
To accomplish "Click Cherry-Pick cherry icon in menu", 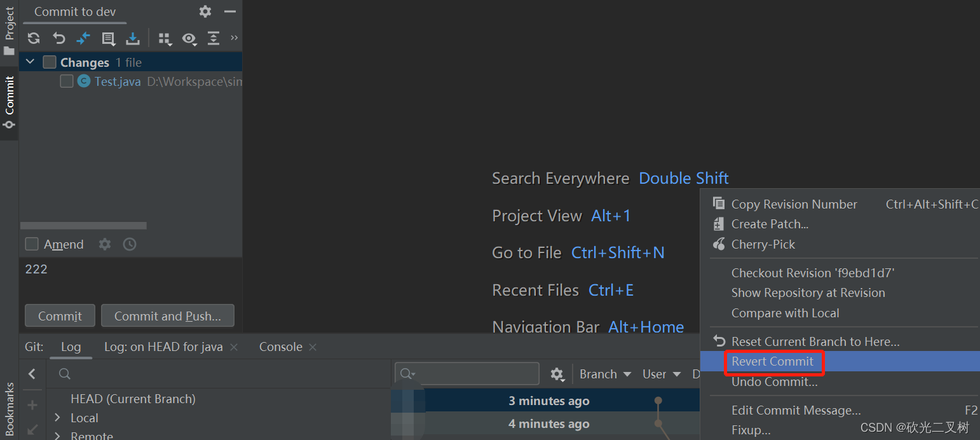I will (x=719, y=244).
